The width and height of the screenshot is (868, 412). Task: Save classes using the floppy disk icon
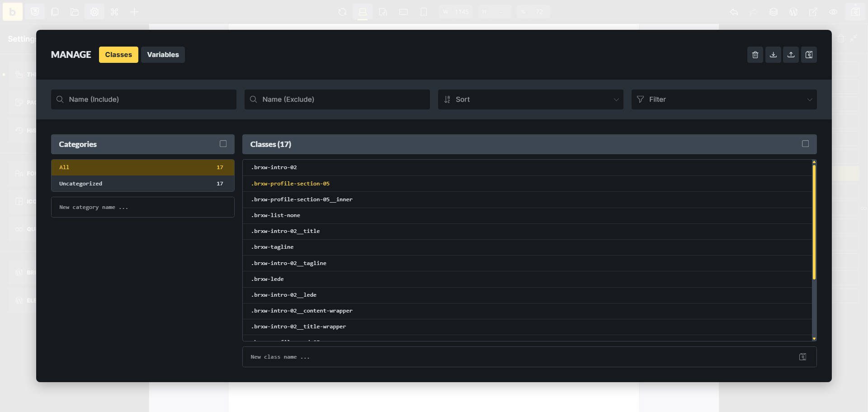tap(809, 54)
